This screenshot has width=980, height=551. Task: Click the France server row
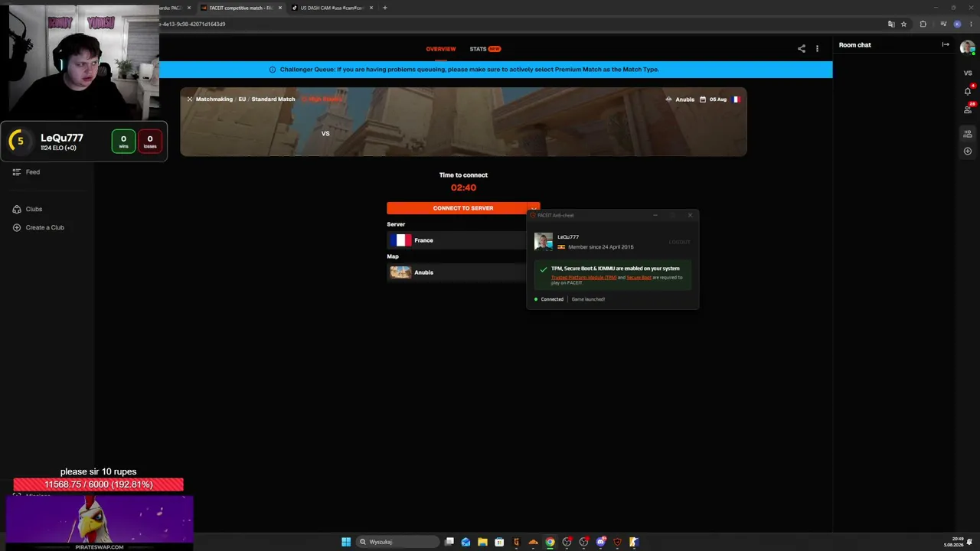pyautogui.click(x=456, y=240)
